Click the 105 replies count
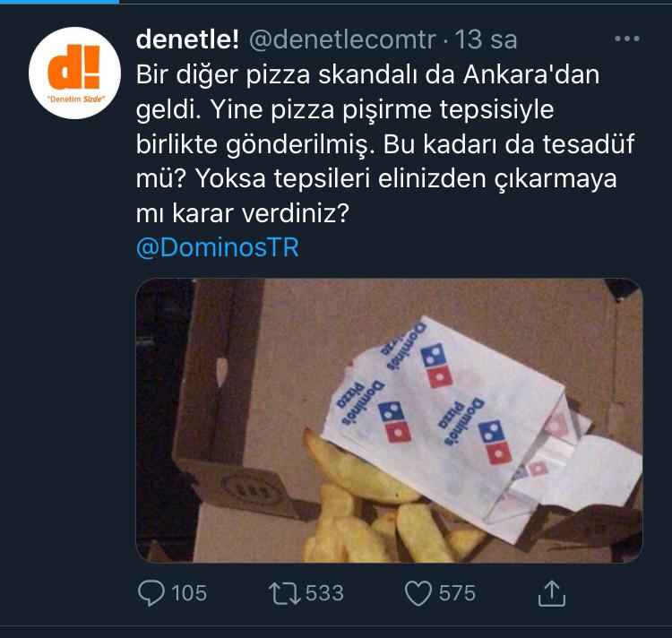 tap(188, 593)
